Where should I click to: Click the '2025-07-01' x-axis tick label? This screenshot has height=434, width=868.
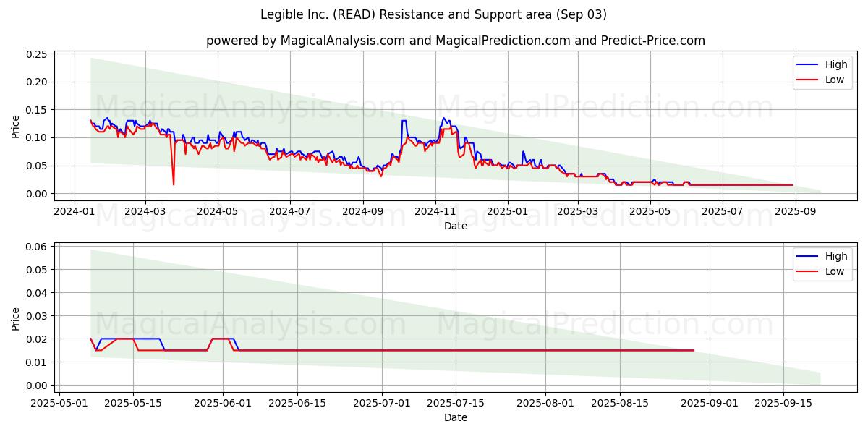pyautogui.click(x=383, y=403)
